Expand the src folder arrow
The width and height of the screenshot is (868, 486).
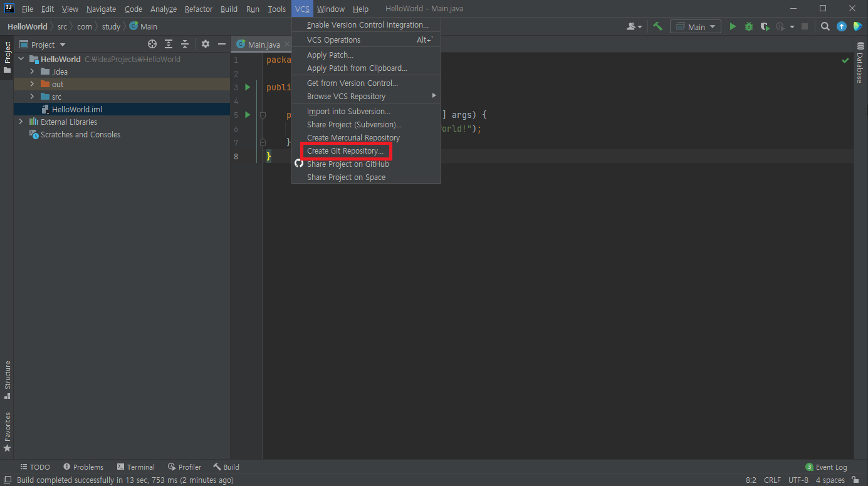click(32, 97)
